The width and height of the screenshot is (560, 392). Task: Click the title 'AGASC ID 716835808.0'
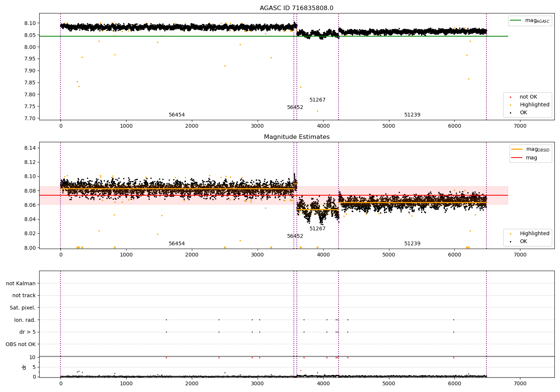click(296, 8)
